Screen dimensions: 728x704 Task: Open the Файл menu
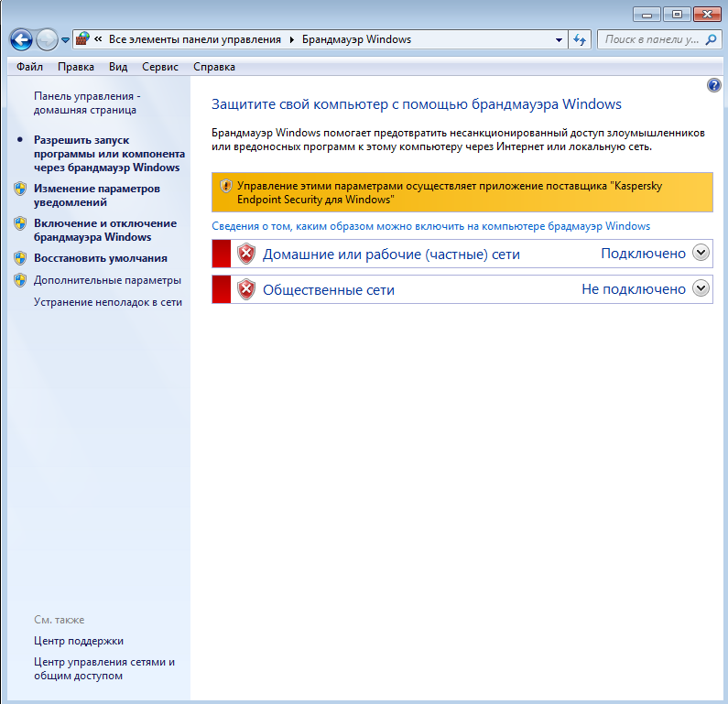[29, 67]
